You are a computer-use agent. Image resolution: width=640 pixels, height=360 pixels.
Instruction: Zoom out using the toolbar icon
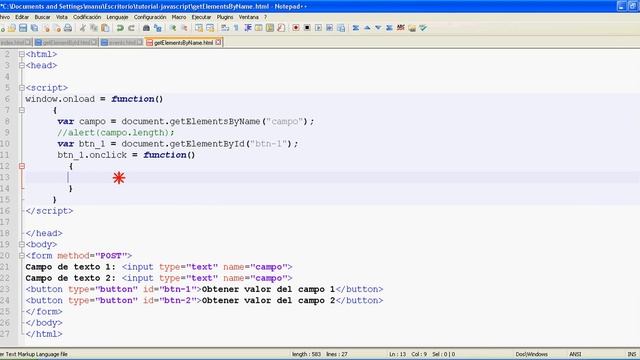(184, 28)
